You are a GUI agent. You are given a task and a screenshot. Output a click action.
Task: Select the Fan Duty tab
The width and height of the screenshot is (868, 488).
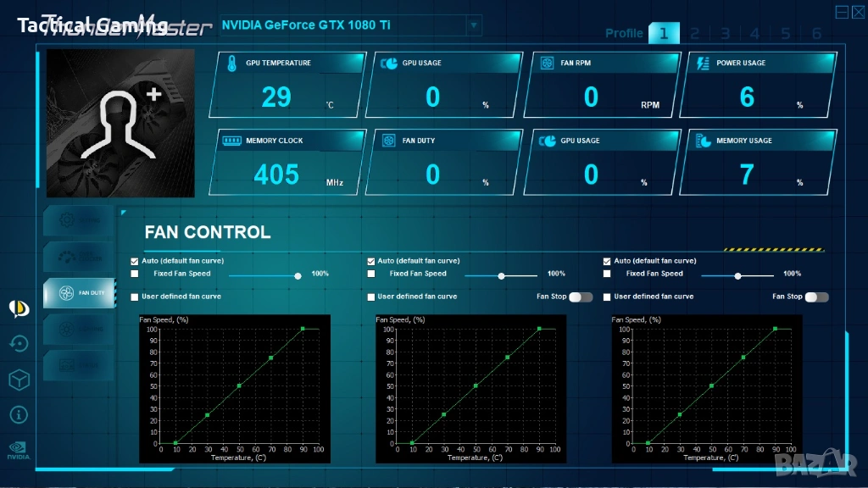coord(77,292)
